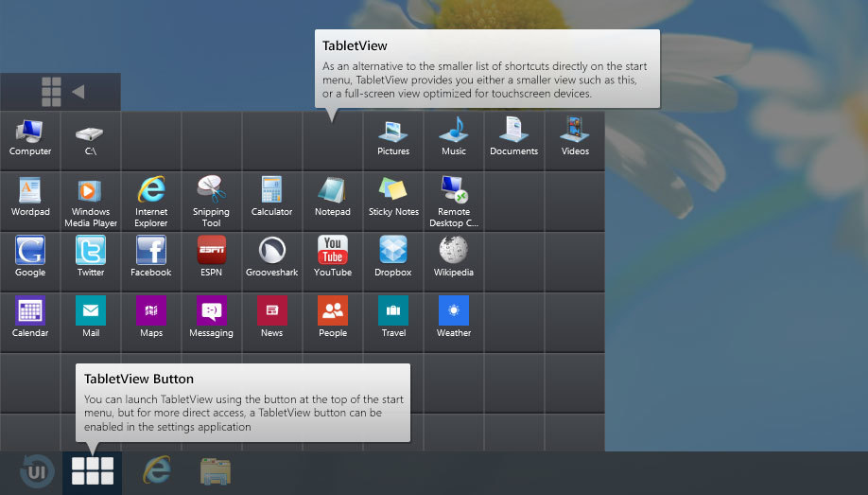Open the YouTube shortcut tile
The width and height of the screenshot is (868, 495).
coord(333,261)
